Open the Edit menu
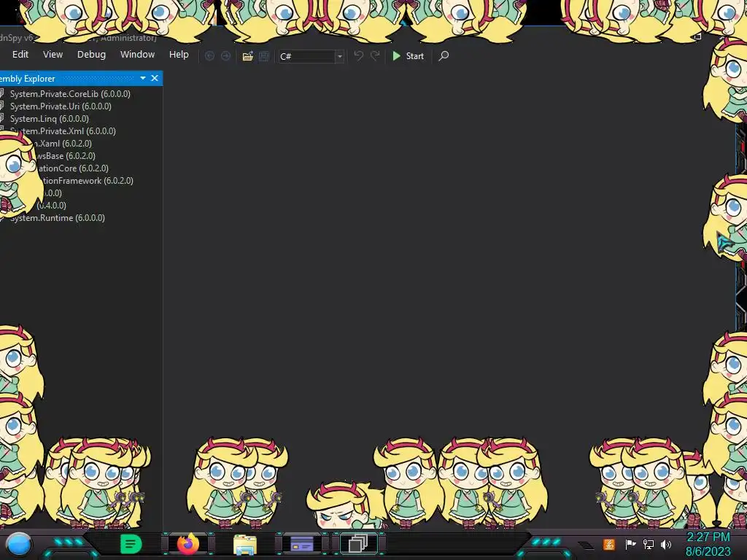747x560 pixels. (x=20, y=54)
